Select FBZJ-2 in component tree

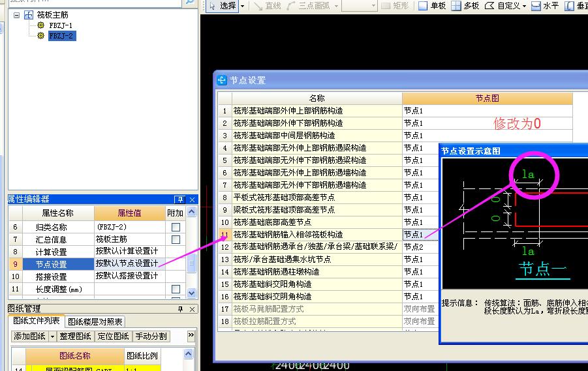click(62, 36)
